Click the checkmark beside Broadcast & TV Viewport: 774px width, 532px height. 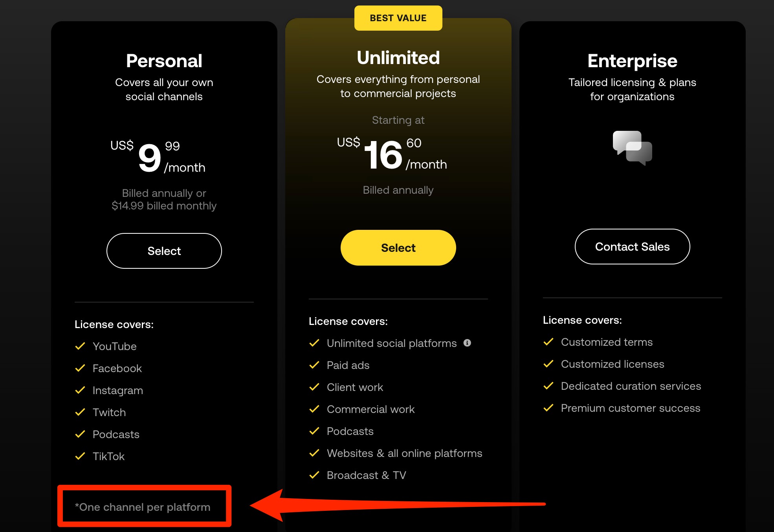(x=314, y=475)
